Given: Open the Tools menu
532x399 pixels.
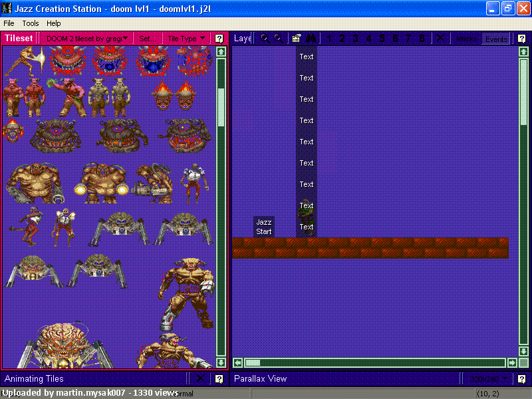Looking at the screenshot, I should [x=31, y=23].
